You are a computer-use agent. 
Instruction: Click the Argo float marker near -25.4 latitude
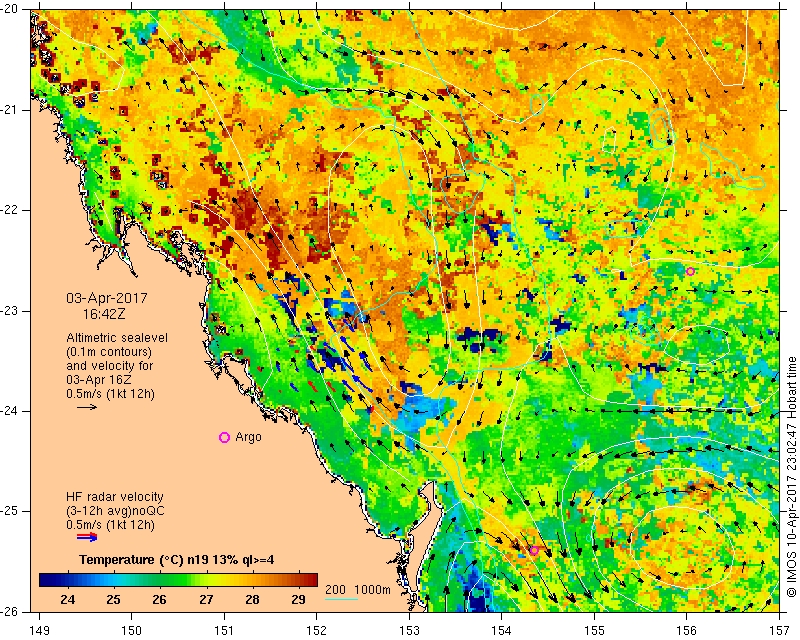(x=534, y=551)
